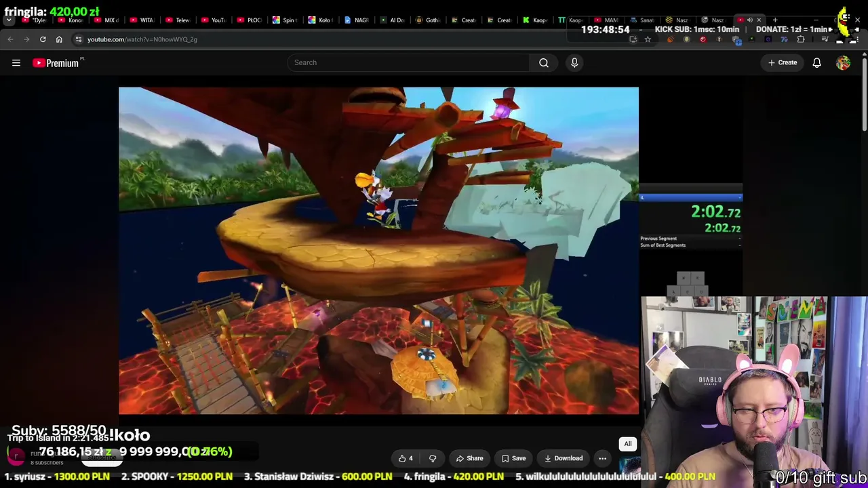Install app icon in address bar
This screenshot has height=488, width=868.
[633, 39]
